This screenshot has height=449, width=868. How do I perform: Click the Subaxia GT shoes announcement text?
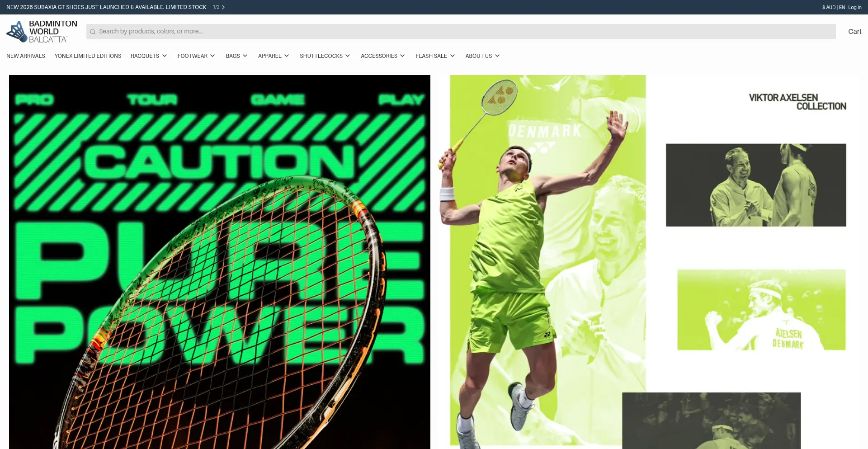point(106,7)
